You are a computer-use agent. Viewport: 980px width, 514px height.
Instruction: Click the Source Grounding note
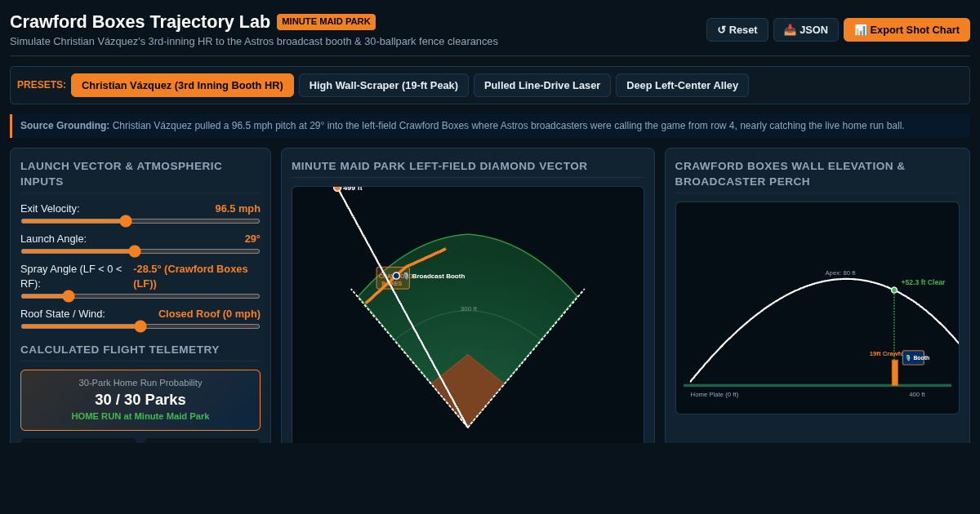click(x=490, y=126)
